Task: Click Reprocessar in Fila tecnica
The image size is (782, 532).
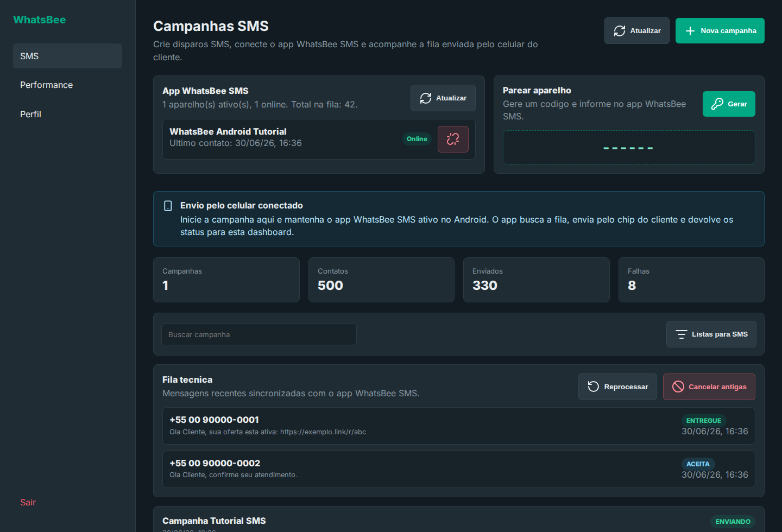Action: click(x=617, y=387)
